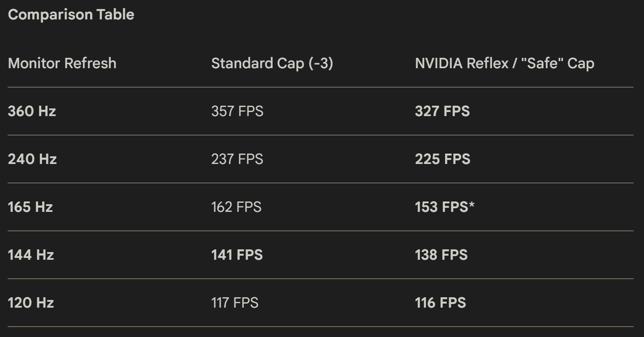Select the Standard Cap (-3) column header
This screenshot has width=644, height=337.
[x=272, y=63]
